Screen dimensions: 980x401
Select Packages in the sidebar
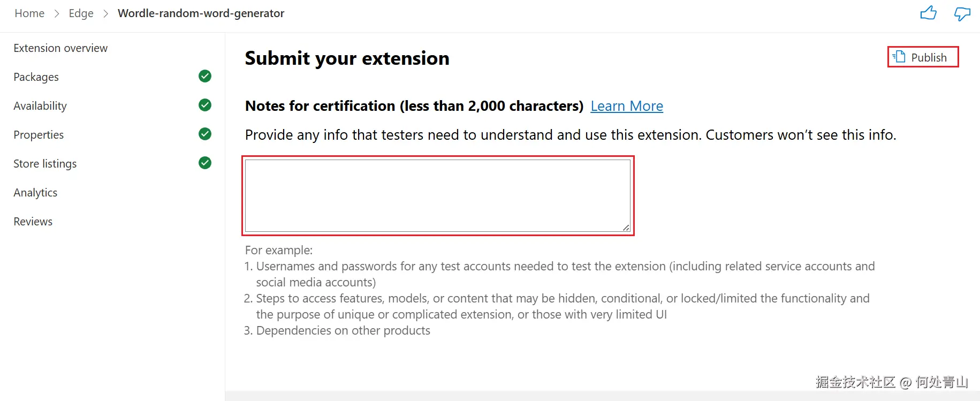pos(36,77)
